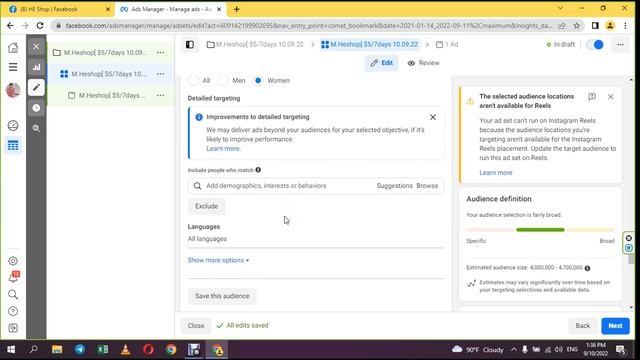Open the Meta home icon in left rail

click(13, 48)
